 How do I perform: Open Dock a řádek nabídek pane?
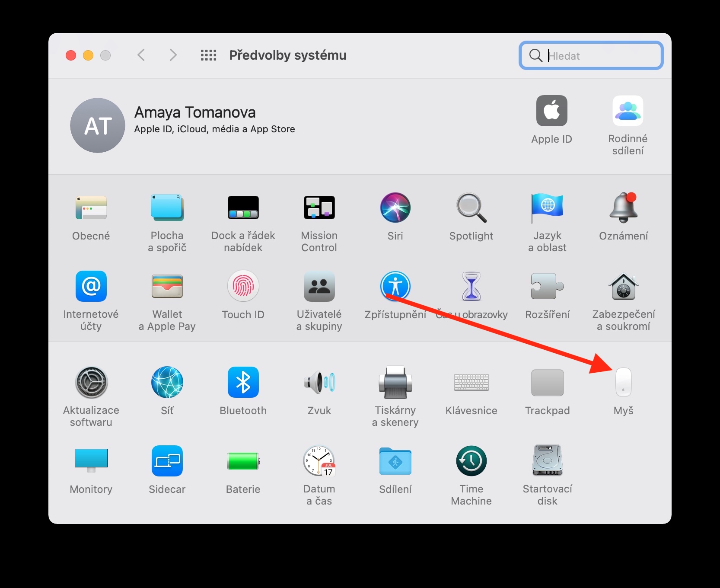pyautogui.click(x=243, y=208)
